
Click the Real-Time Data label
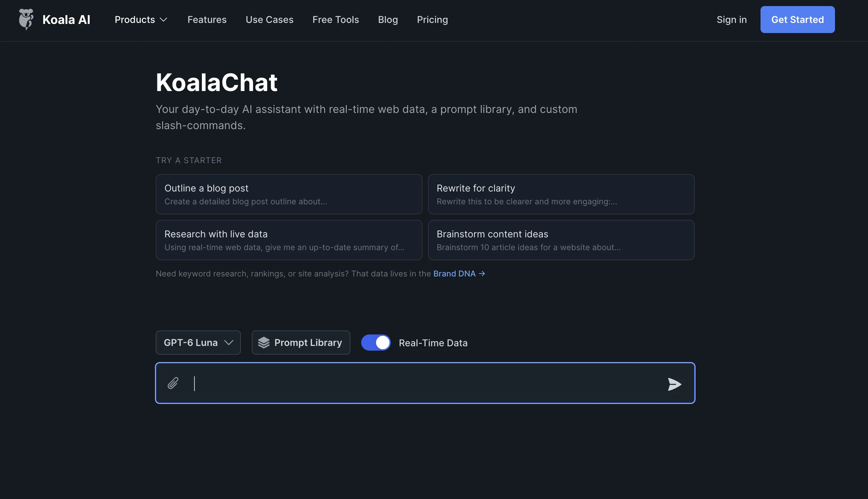(x=433, y=343)
